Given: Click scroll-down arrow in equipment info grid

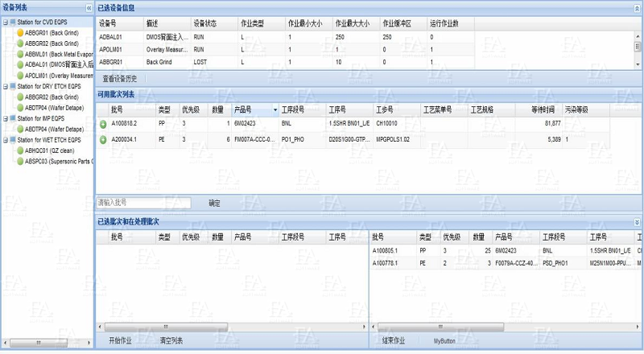Looking at the screenshot, I should [638, 66].
